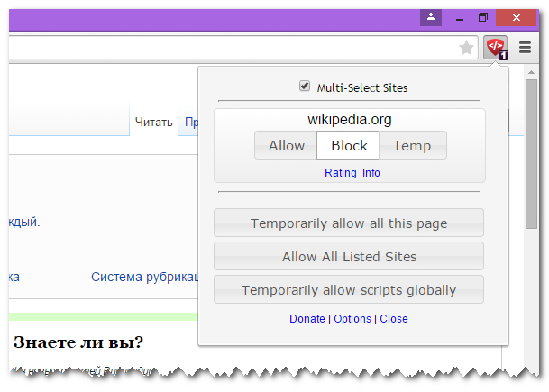The image size is (549, 392).
Task: Click Temporarily allow scripts globally
Action: click(349, 289)
